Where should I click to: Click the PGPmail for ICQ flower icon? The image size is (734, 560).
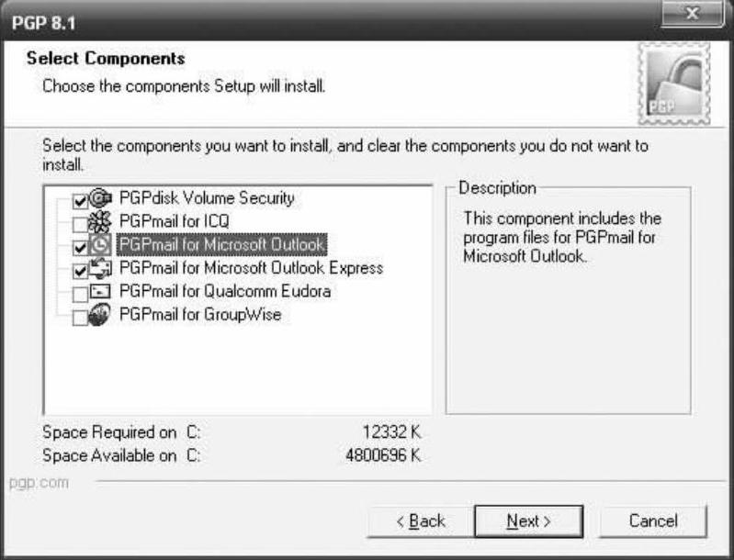(x=100, y=222)
